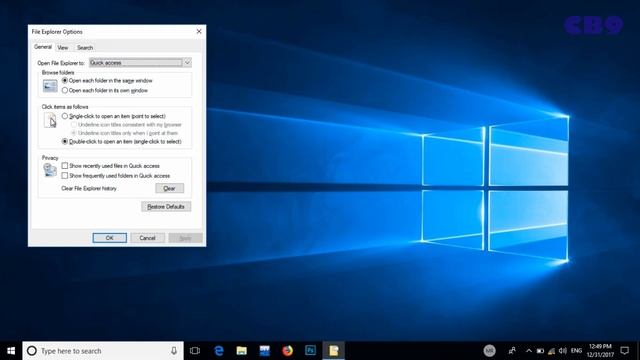Image resolution: width=640 pixels, height=360 pixels.
Task: Click the Click items cursor document icon
Action: [50, 120]
